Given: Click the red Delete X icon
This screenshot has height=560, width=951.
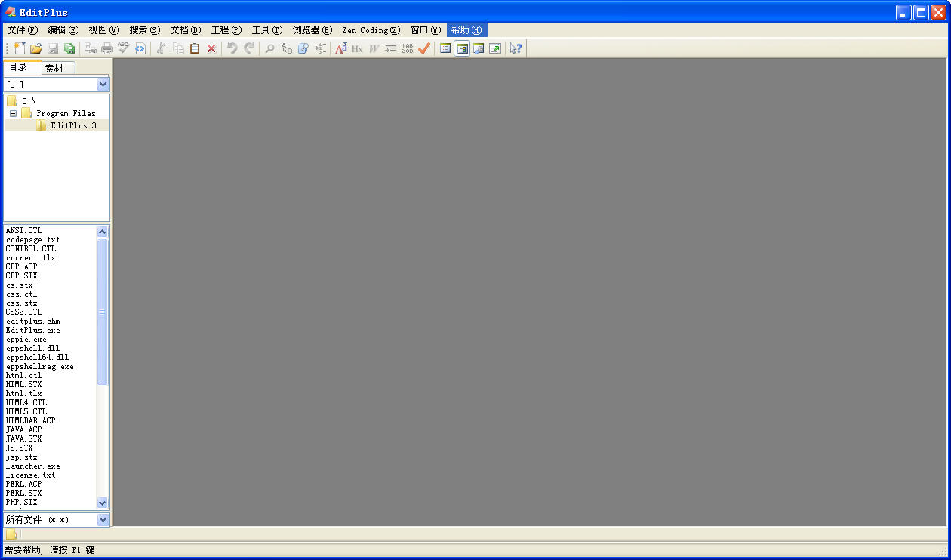Looking at the screenshot, I should click(x=211, y=48).
